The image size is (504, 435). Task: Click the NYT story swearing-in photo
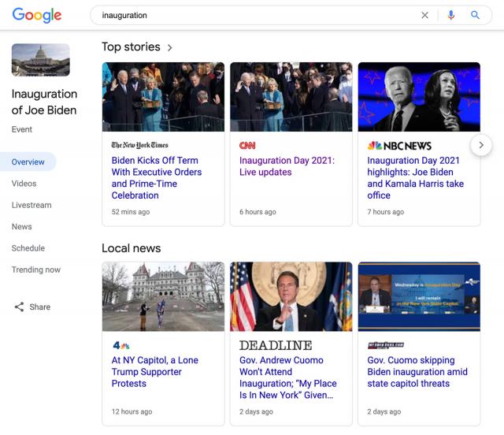(x=163, y=97)
